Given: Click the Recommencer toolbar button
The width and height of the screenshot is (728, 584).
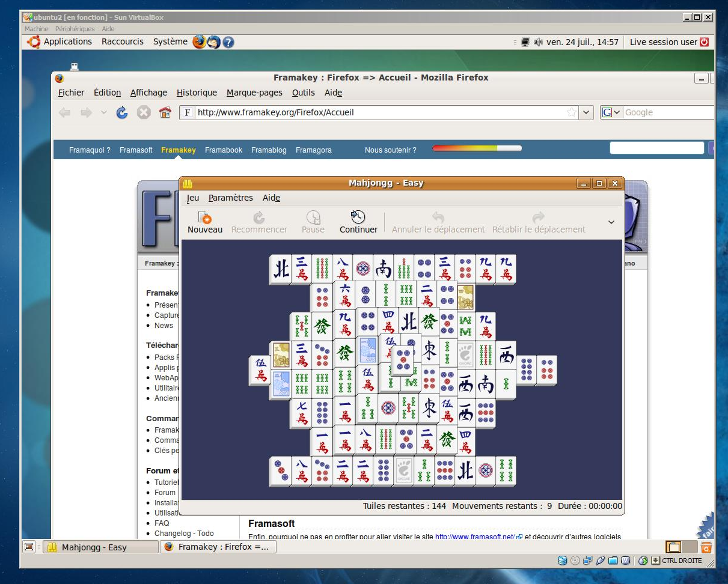Looking at the screenshot, I should tap(259, 222).
